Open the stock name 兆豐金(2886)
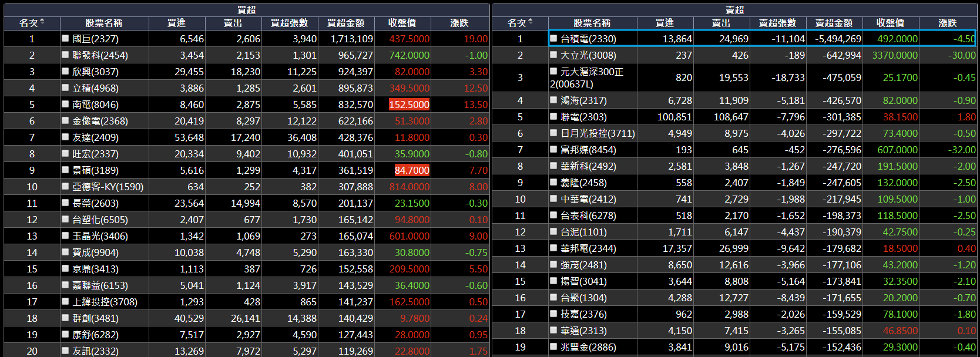 point(588,347)
